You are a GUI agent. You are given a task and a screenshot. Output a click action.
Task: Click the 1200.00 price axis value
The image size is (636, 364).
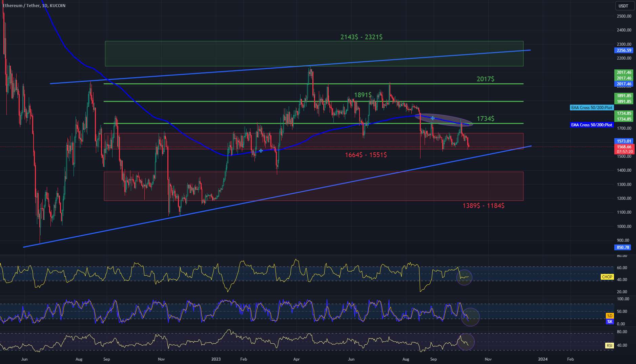[624, 198]
